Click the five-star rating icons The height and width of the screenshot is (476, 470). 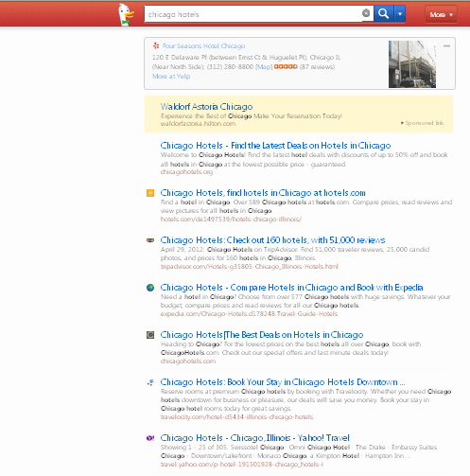click(286, 66)
